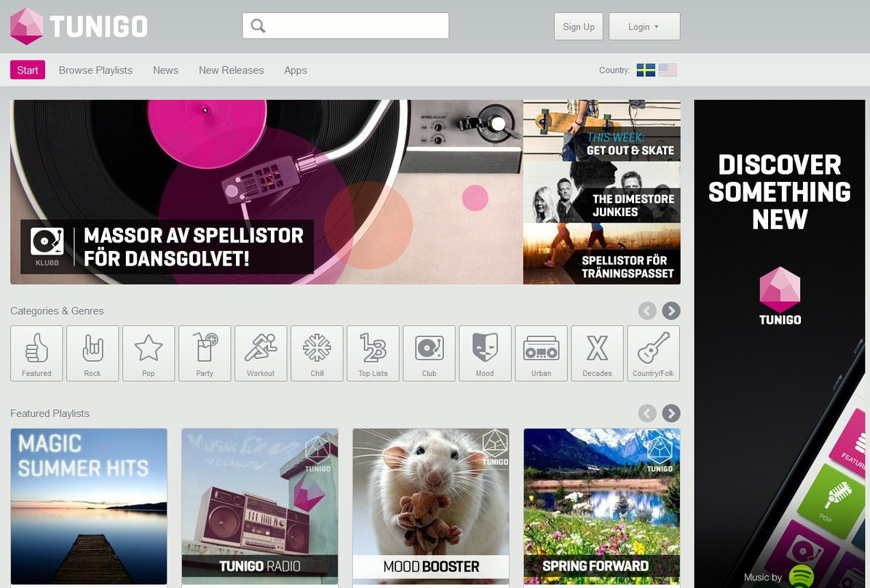Open the Chill snowflake category
The width and height of the screenshot is (870, 588).
coord(317,354)
